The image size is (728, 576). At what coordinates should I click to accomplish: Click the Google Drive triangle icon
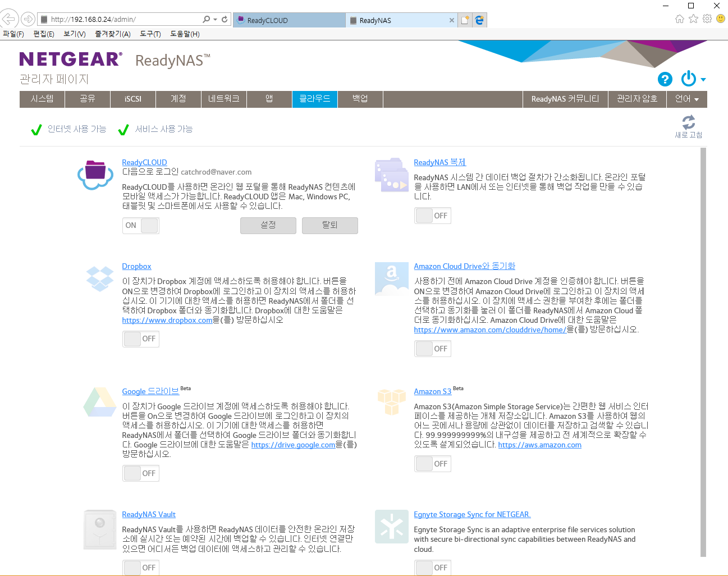click(100, 402)
